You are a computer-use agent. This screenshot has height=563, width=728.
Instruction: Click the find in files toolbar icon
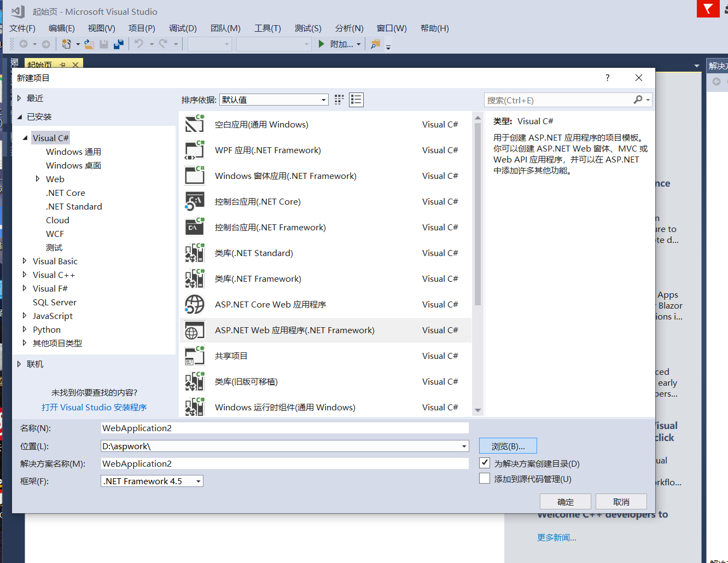tap(375, 44)
